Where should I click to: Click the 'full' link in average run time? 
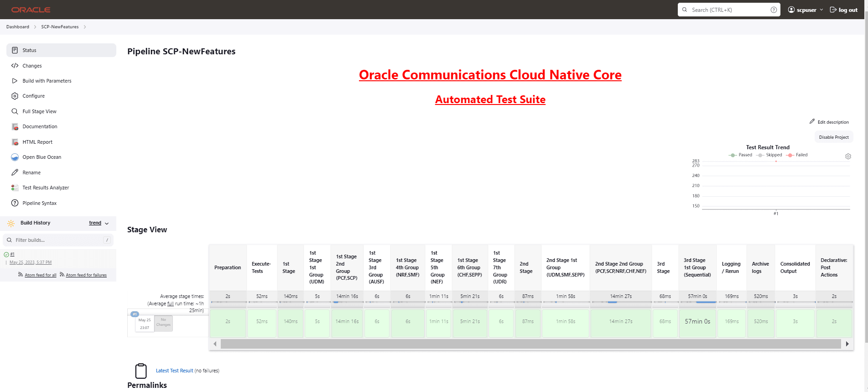pos(171,303)
